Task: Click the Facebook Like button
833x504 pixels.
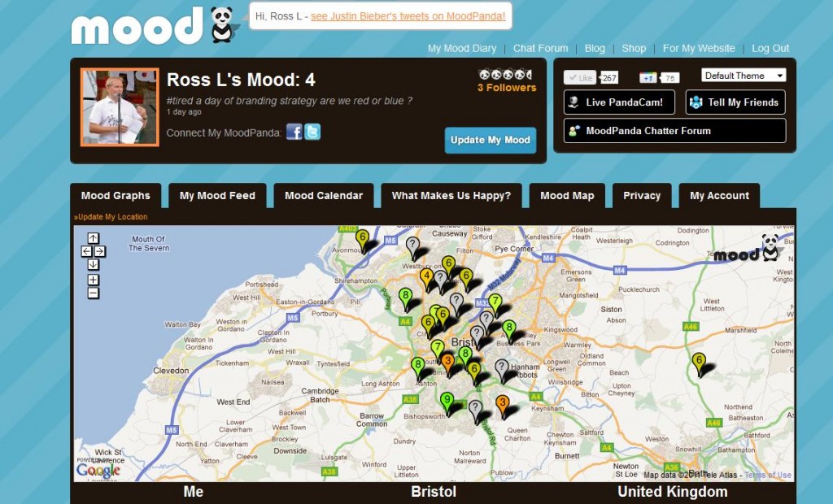Action: click(x=579, y=77)
